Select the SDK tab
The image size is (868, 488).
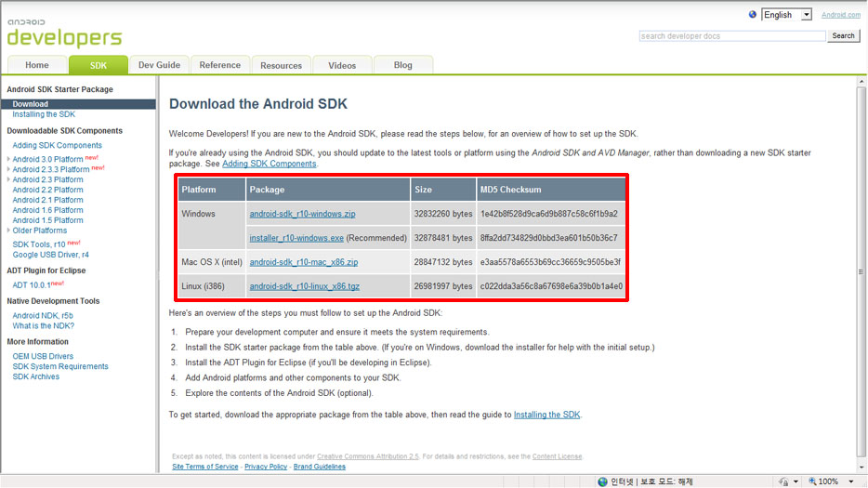coord(98,65)
